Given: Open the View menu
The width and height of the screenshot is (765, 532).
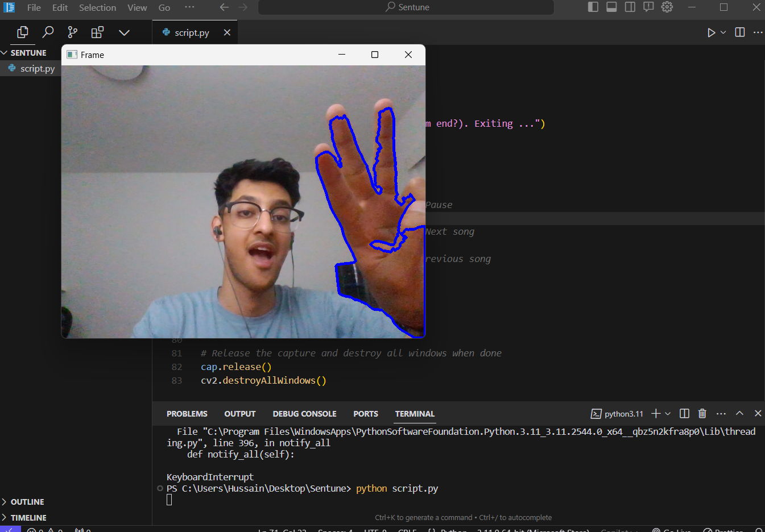Looking at the screenshot, I should click(137, 7).
